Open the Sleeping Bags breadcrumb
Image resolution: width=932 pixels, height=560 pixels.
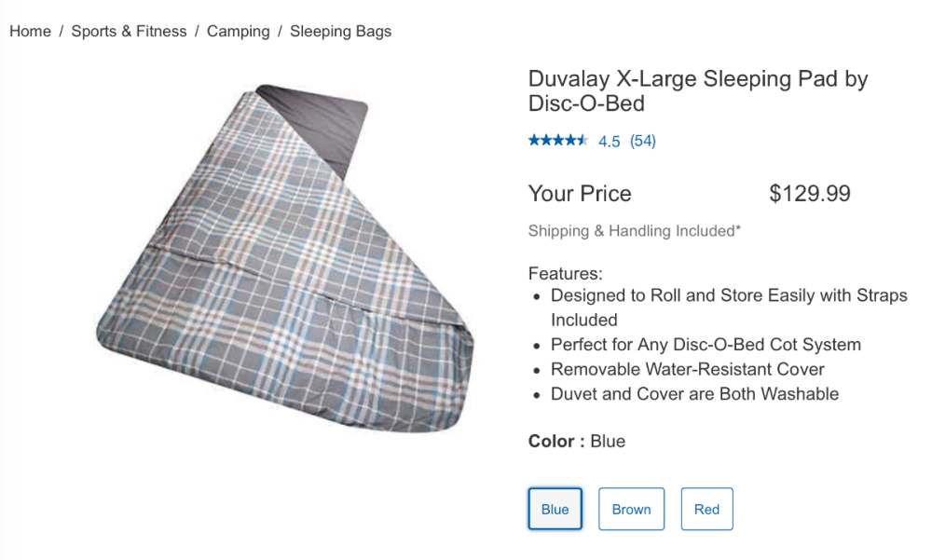pyautogui.click(x=340, y=31)
